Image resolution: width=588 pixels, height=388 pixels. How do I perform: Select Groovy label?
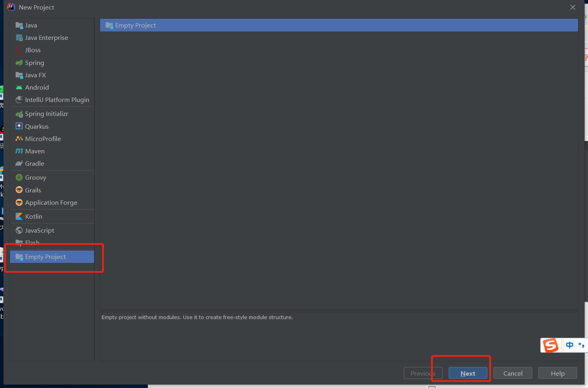tap(35, 178)
